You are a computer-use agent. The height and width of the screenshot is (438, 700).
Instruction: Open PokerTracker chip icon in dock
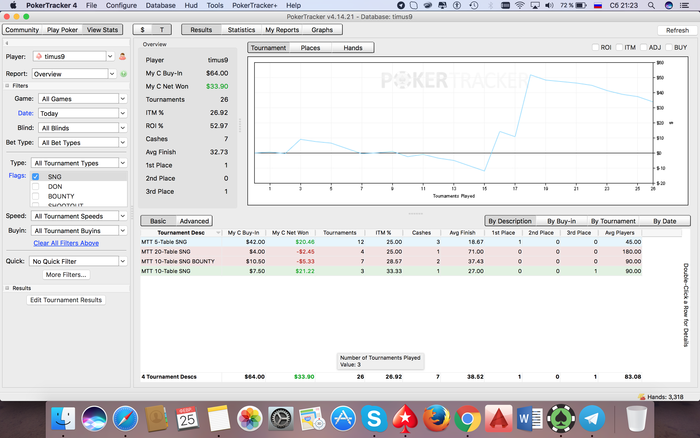(561, 419)
